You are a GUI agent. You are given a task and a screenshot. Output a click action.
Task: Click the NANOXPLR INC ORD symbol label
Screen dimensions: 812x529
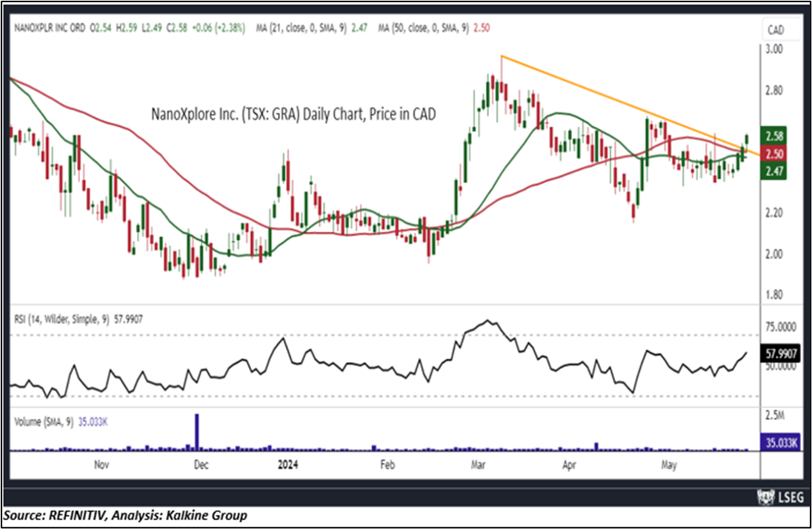[50, 28]
